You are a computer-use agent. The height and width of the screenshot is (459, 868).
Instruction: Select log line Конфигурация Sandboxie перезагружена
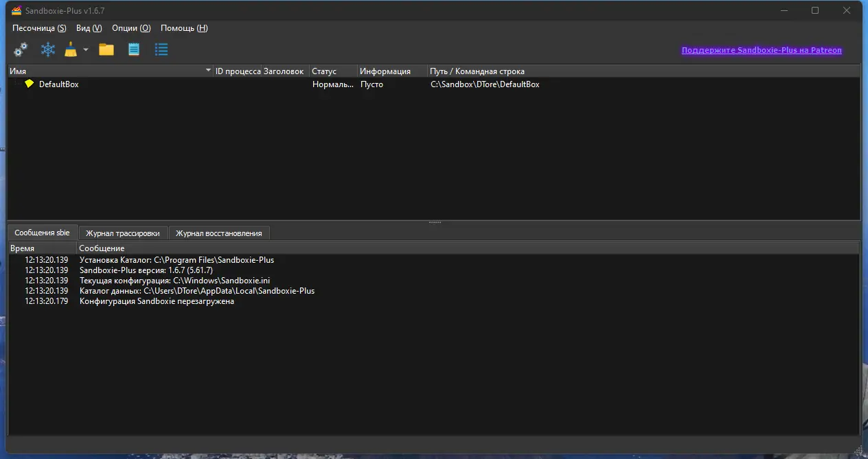[433, 301]
